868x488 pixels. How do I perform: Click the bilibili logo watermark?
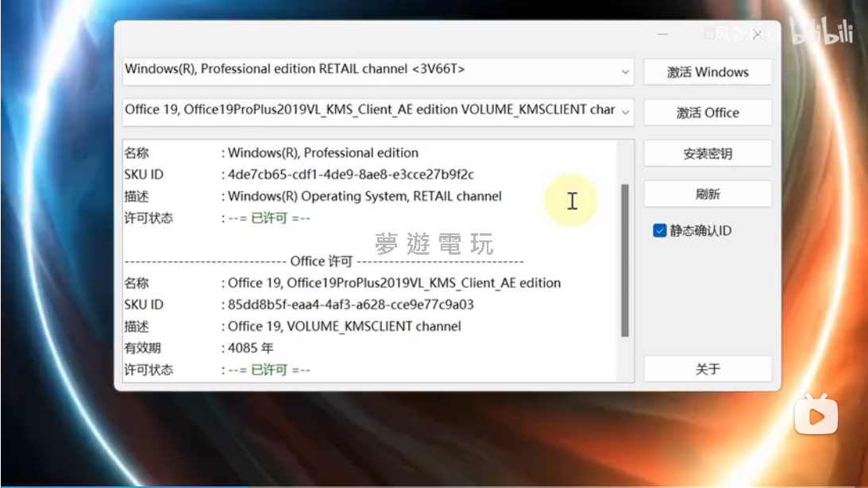click(824, 33)
